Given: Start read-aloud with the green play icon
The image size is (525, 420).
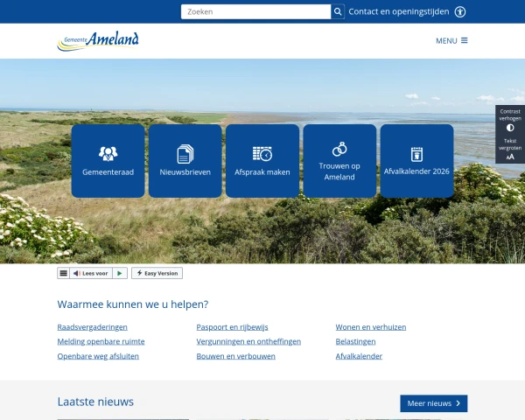Looking at the screenshot, I should coord(120,273).
